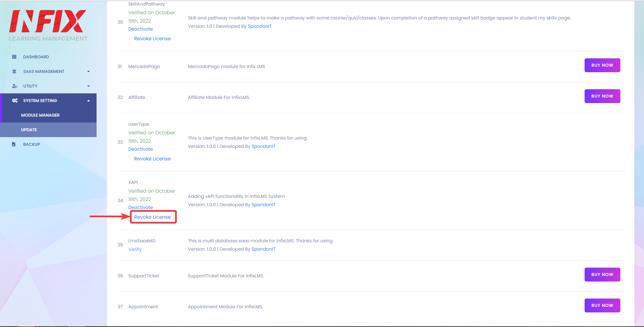This screenshot has height=327, width=644.
Task: Click 'Adding xAPI functionality in InfixLMS System'
Action: [236, 196]
